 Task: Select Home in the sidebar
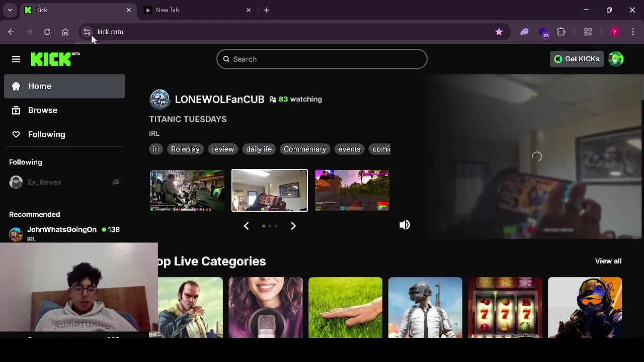(x=64, y=86)
